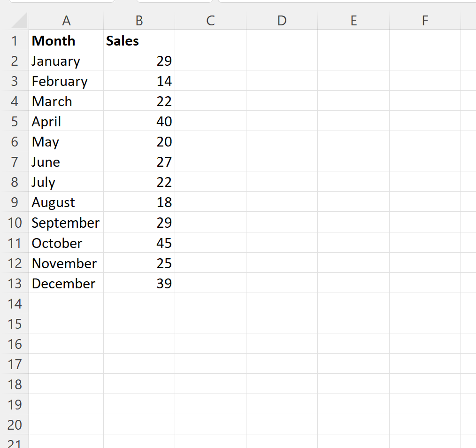Select column B header

point(139,21)
